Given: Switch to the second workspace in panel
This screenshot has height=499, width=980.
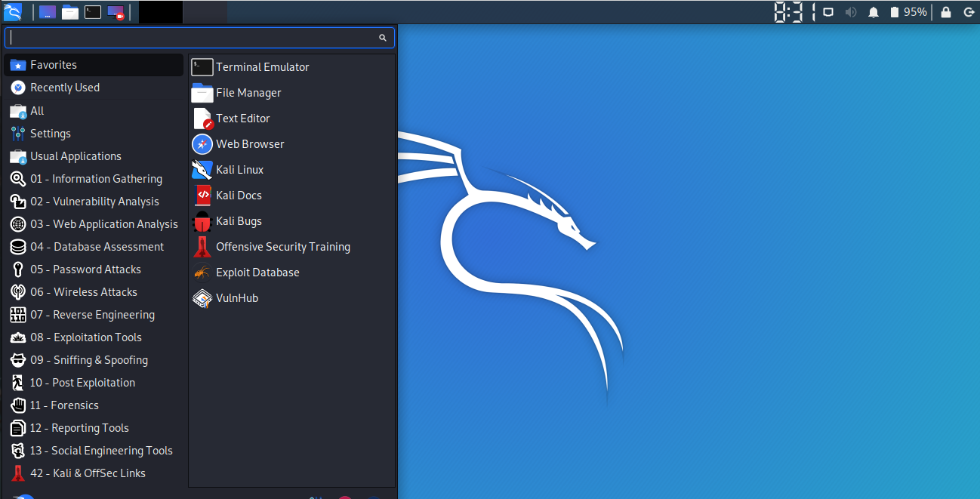Looking at the screenshot, I should click(x=205, y=12).
